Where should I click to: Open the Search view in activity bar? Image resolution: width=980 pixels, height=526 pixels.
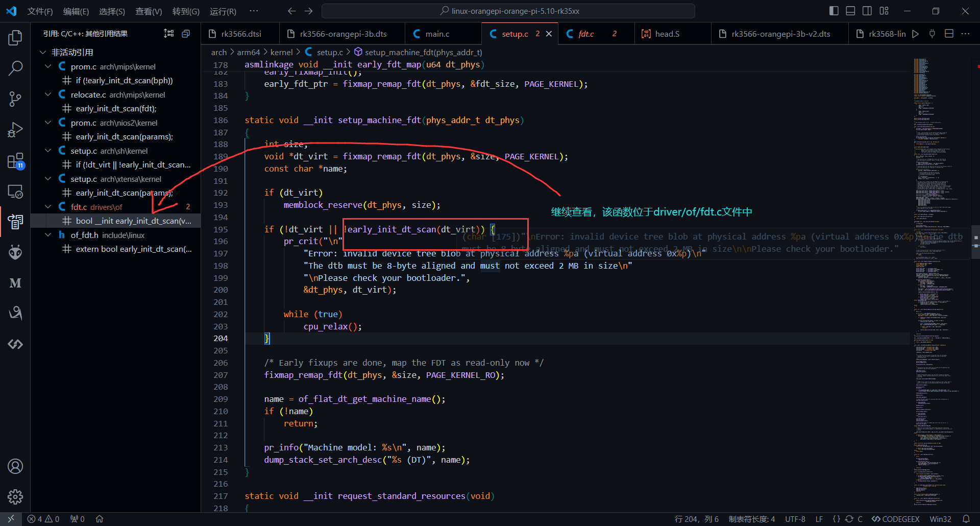(15, 68)
